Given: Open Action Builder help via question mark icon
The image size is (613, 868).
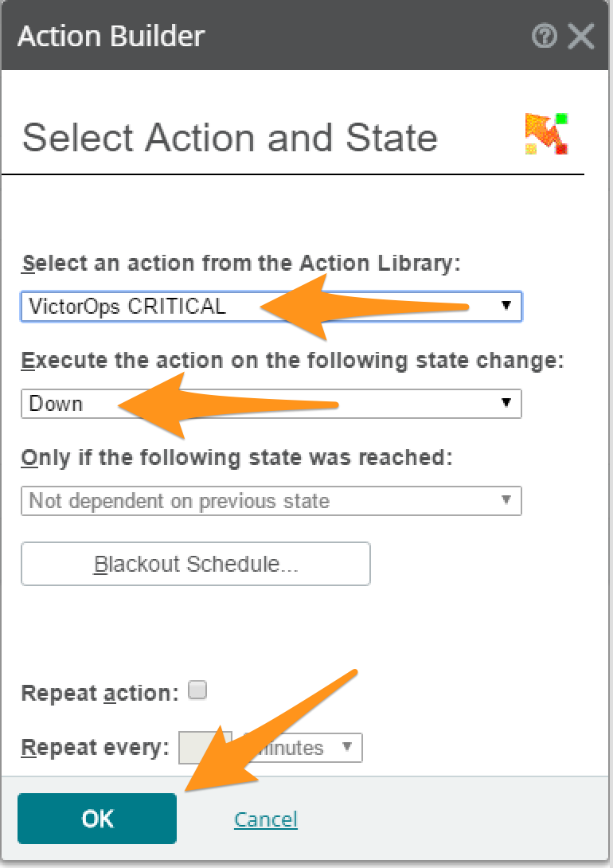Looking at the screenshot, I should 545,36.
